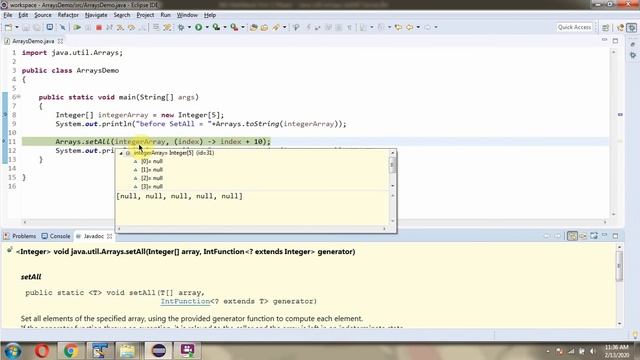
Task: Switch to the Console tab
Action: pyautogui.click(x=56, y=236)
